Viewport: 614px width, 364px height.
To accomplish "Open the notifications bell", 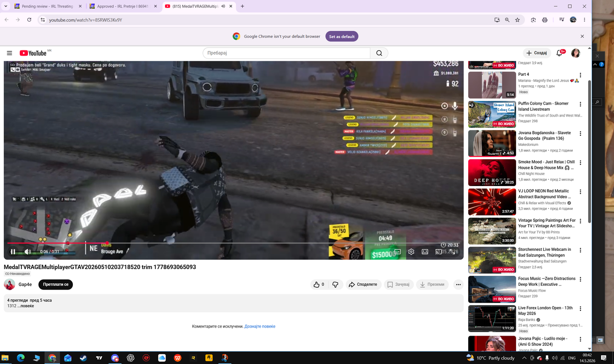I will tap(559, 53).
